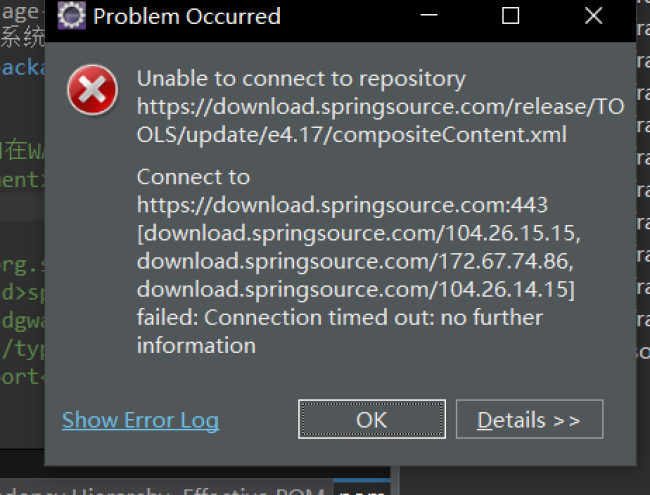Click the "Problem Occurred" title text
This screenshot has width=650, height=495.
pyautogui.click(x=187, y=16)
